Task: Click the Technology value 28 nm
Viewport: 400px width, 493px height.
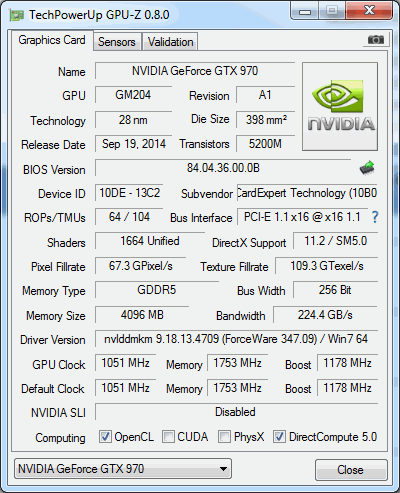Action: coord(133,120)
